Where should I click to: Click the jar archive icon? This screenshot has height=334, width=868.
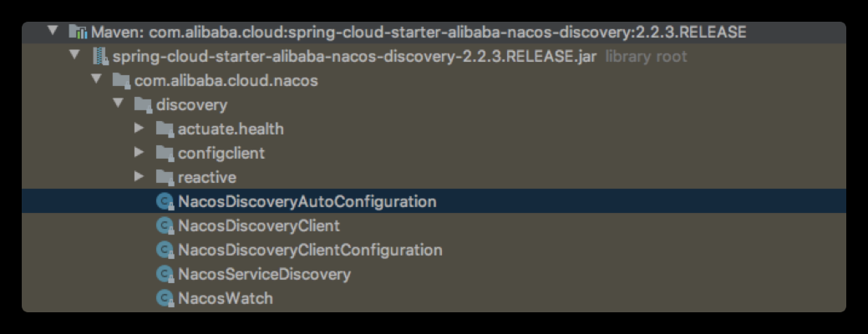coord(99,56)
